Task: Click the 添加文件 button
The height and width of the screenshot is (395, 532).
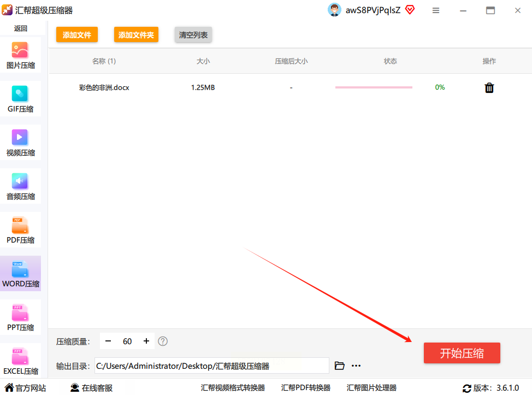Action: pyautogui.click(x=77, y=34)
